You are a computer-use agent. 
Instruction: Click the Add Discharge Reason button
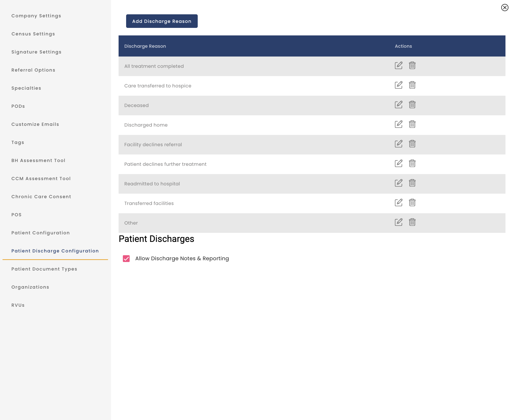[162, 21]
